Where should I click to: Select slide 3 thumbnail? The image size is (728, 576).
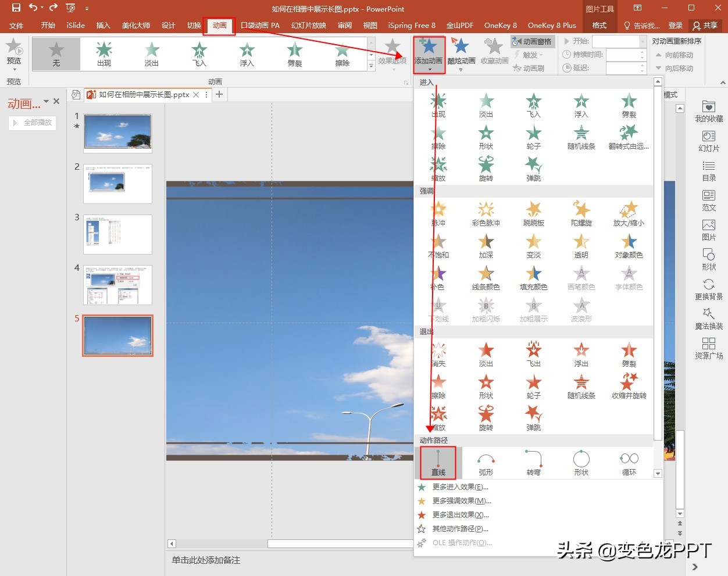click(x=117, y=234)
